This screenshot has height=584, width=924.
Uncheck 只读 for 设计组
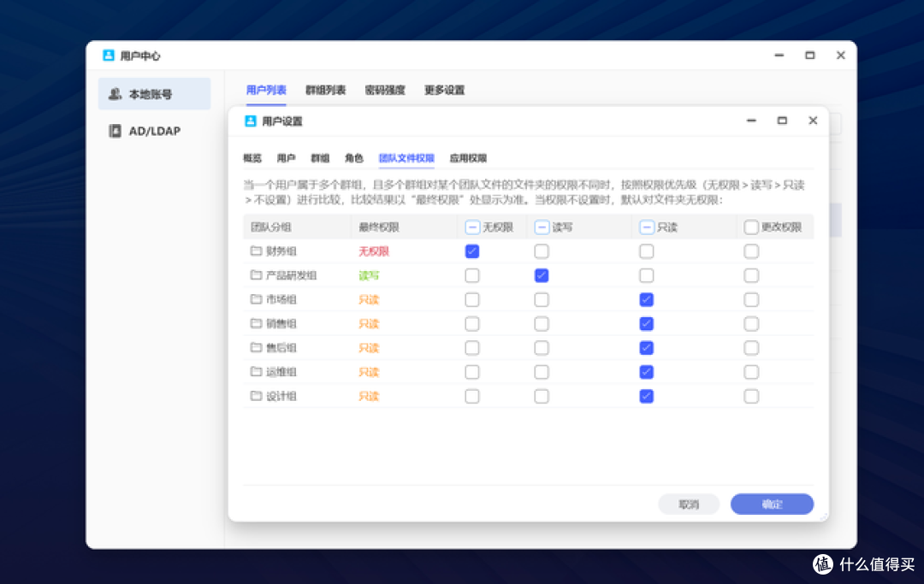(x=647, y=396)
